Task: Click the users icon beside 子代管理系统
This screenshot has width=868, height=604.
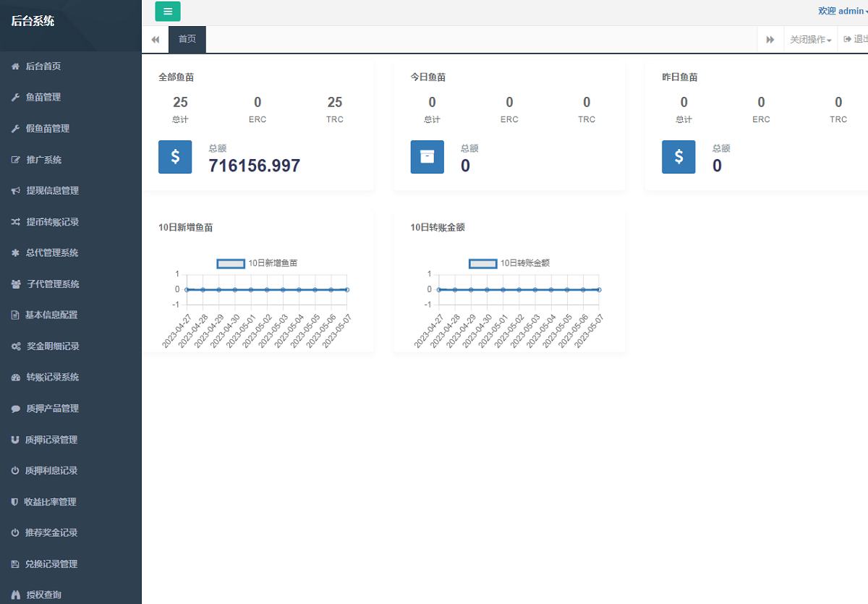Action: click(x=15, y=284)
